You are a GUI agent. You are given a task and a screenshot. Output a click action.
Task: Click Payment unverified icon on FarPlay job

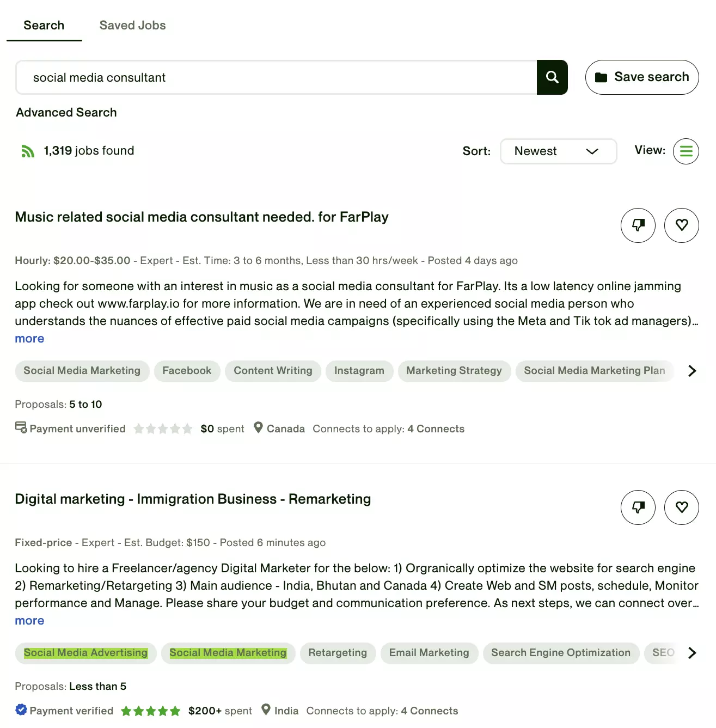[x=21, y=428]
